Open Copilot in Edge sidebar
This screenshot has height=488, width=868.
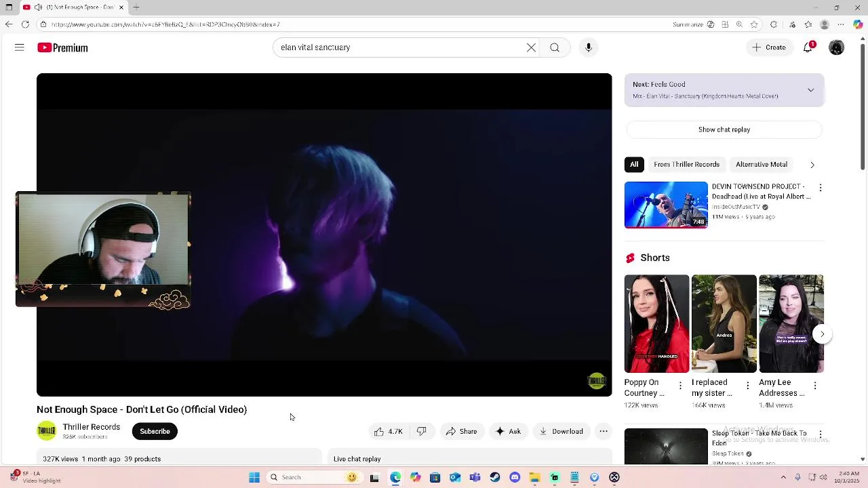click(x=858, y=24)
